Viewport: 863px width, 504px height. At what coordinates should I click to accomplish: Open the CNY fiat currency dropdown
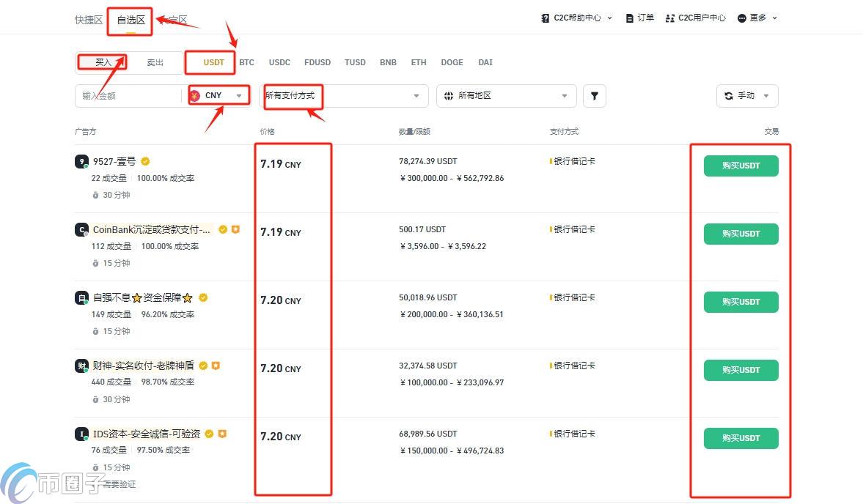pyautogui.click(x=218, y=94)
